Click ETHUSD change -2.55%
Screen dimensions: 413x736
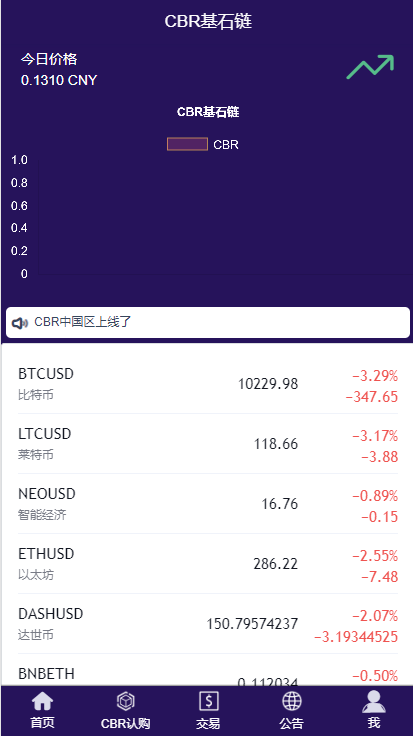tap(375, 556)
